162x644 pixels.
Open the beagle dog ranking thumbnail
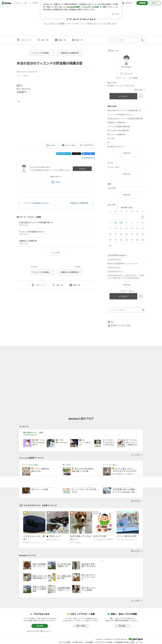tap(81, 522)
